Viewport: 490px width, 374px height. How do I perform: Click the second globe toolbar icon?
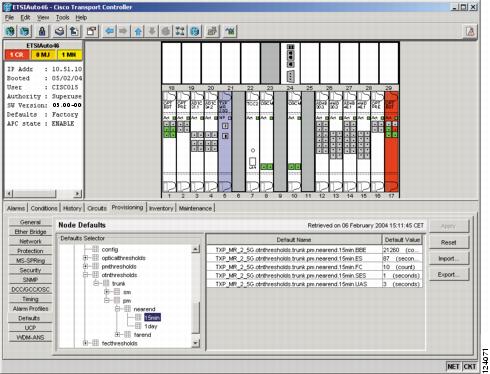(25, 31)
